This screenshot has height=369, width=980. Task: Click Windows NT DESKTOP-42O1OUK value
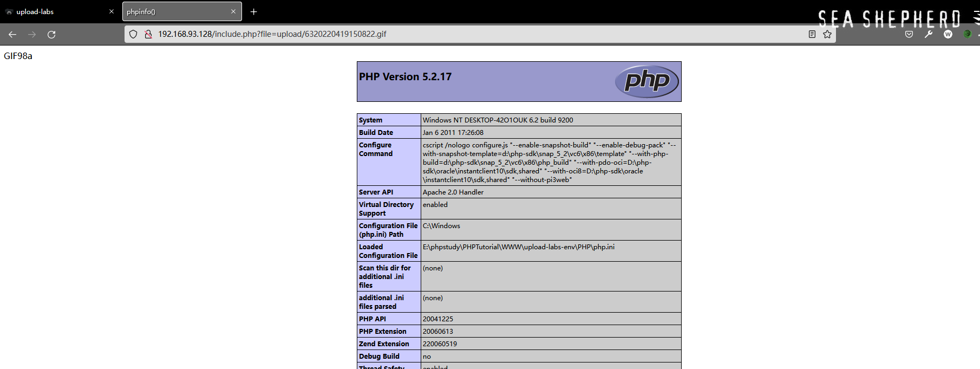[498, 120]
